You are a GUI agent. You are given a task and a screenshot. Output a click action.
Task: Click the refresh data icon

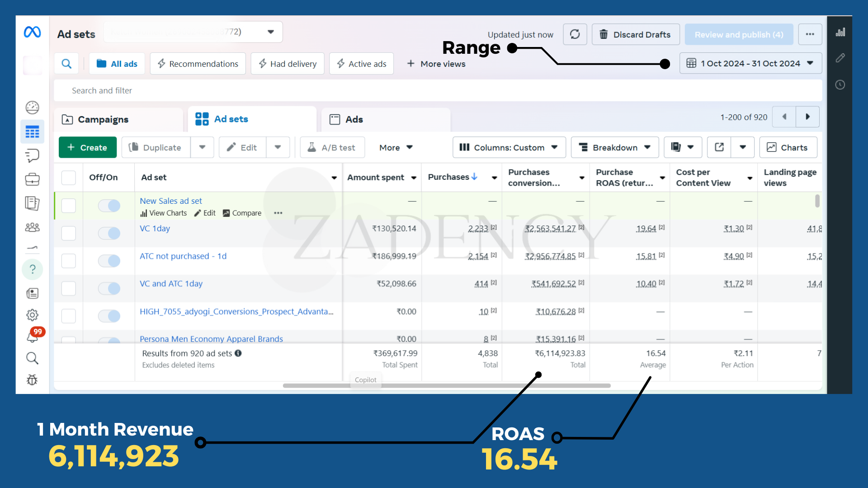click(x=575, y=34)
